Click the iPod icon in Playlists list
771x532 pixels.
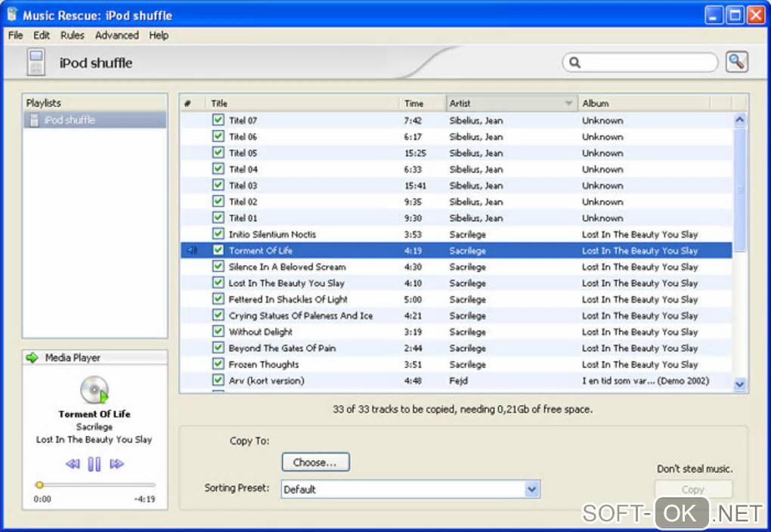pyautogui.click(x=34, y=119)
